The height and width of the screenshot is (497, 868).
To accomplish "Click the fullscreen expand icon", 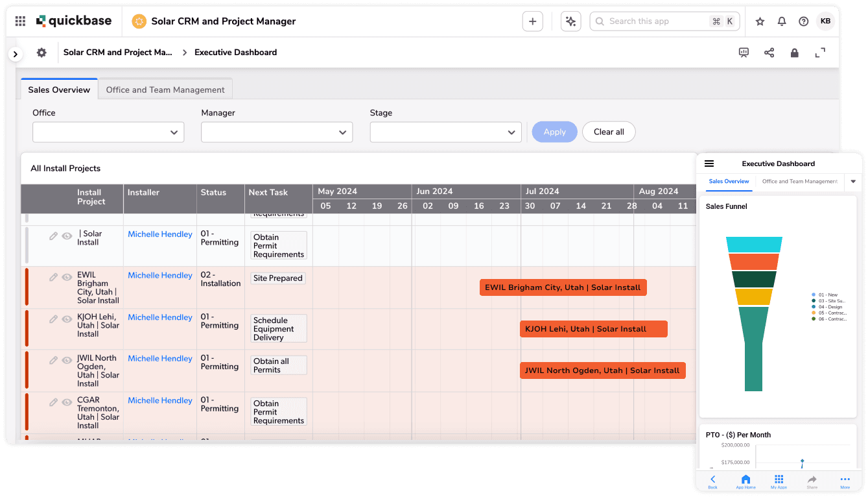I will (820, 53).
